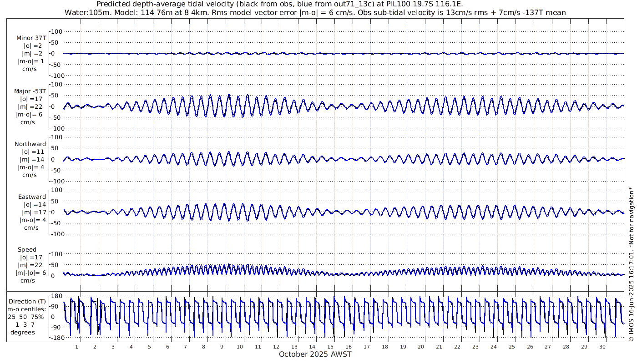Click the October 2025 AWST axis title
Viewport: 637px width, 364px height.
[x=315, y=354]
